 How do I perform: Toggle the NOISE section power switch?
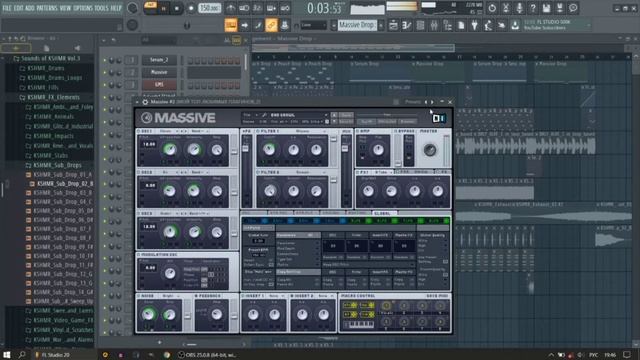(139, 296)
